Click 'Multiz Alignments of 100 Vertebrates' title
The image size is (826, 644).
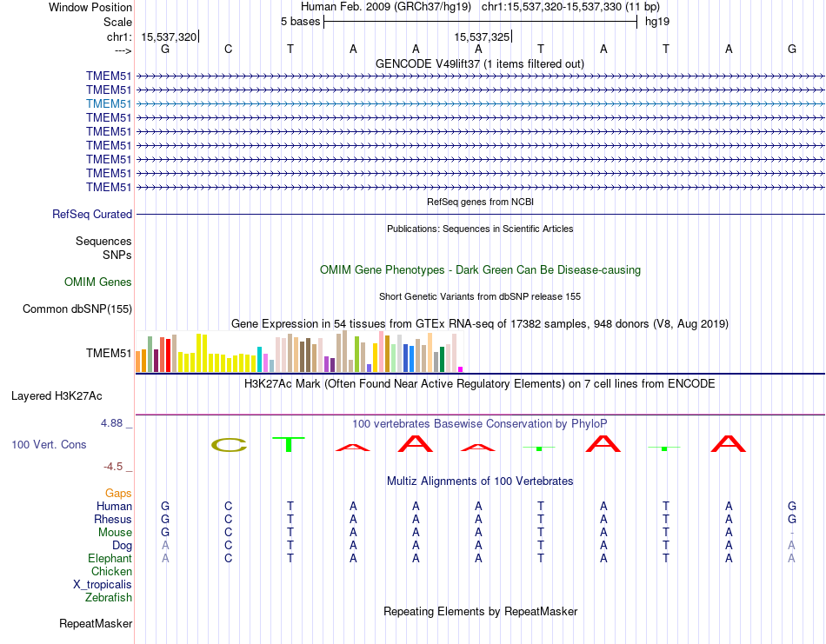pyautogui.click(x=480, y=481)
